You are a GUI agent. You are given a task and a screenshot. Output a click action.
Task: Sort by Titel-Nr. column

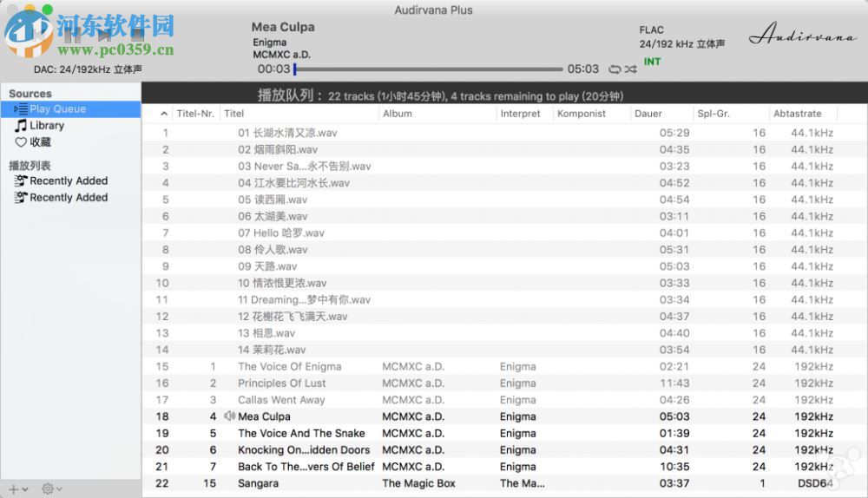coord(195,114)
